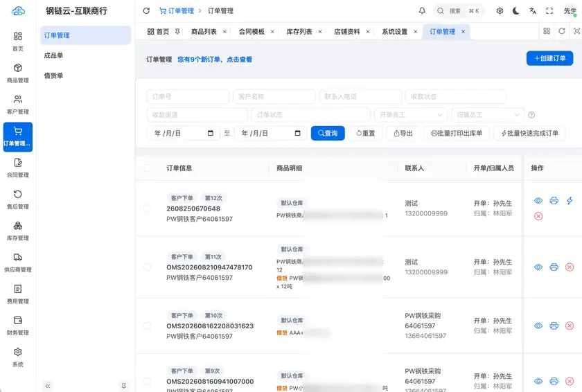Screen dimensions: 582x392
Task: Click 批量快速完成订单 button
Action: (529, 133)
